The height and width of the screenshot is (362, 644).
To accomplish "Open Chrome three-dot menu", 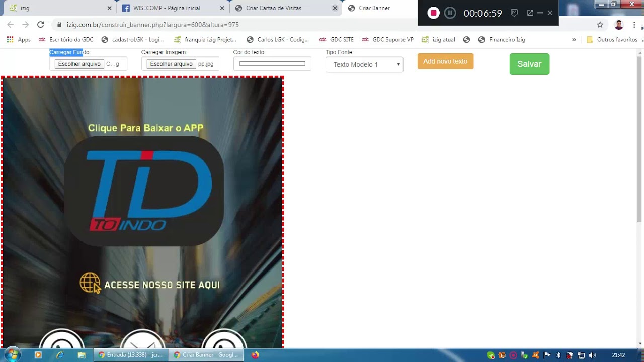I will [x=634, y=25].
